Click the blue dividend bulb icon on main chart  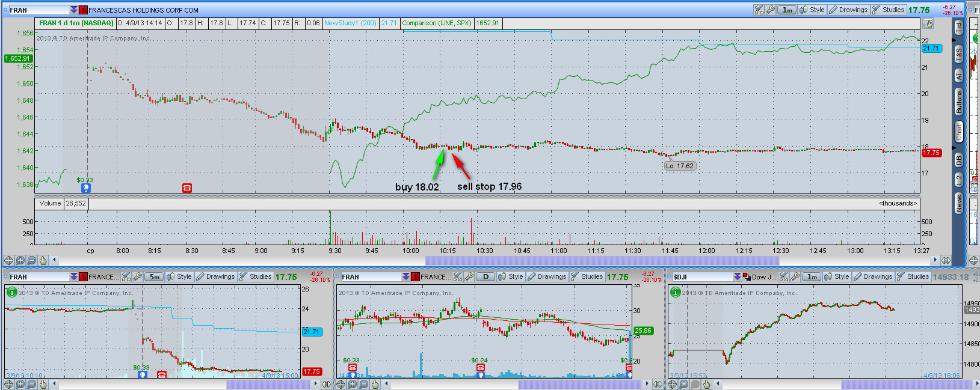[85, 188]
